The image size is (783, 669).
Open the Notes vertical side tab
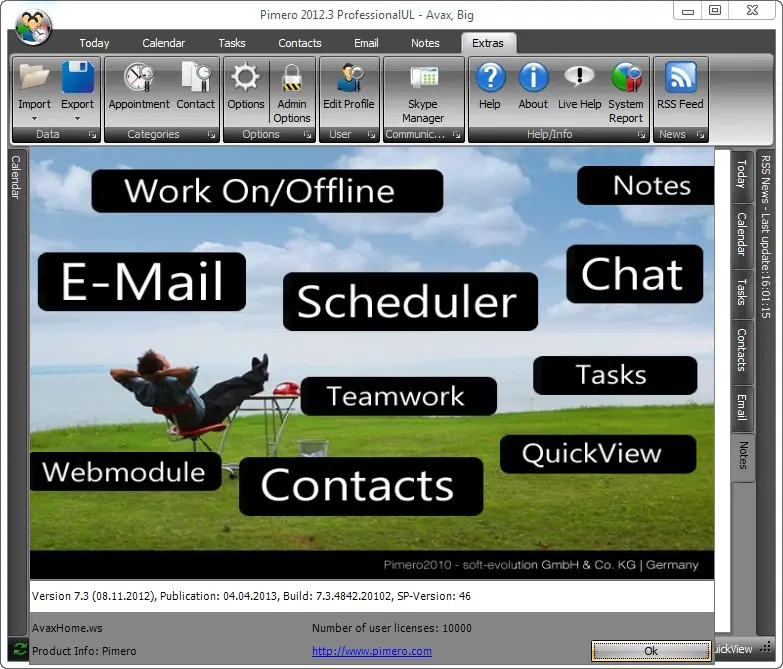(x=743, y=456)
